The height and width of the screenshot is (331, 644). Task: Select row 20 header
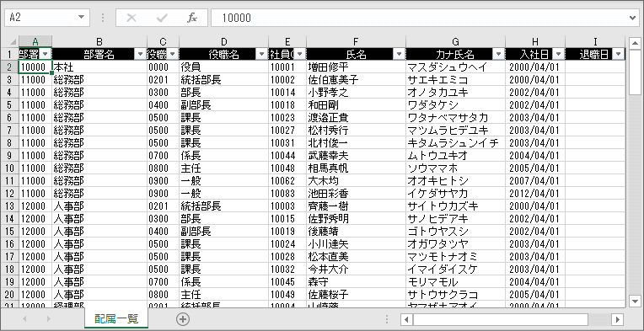(9, 295)
